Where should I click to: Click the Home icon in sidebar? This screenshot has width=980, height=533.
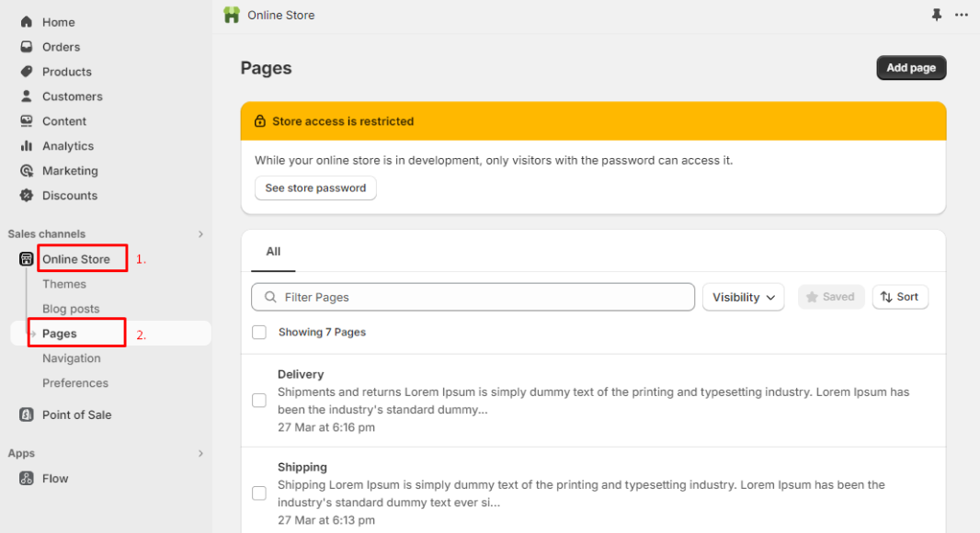(27, 22)
